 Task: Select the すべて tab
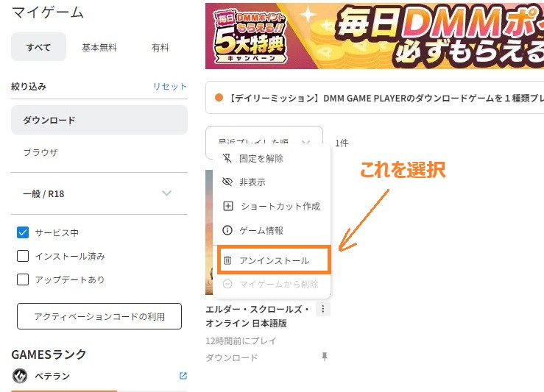pos(38,47)
